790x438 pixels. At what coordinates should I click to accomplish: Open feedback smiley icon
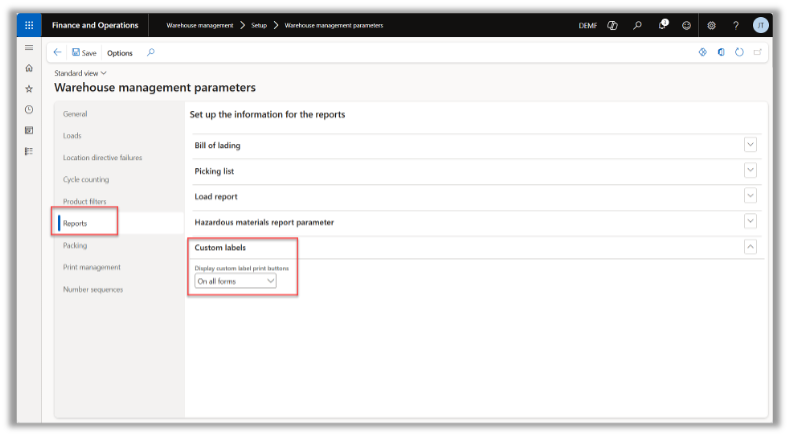point(686,25)
